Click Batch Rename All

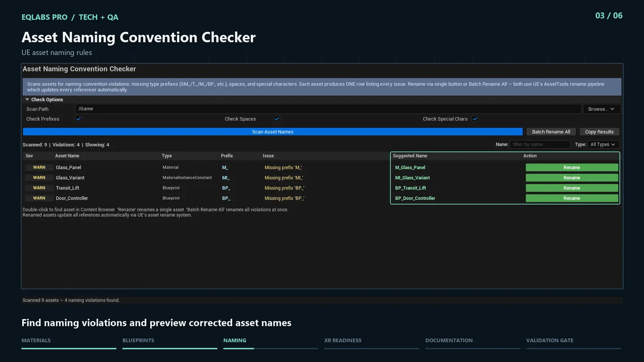pos(551,132)
